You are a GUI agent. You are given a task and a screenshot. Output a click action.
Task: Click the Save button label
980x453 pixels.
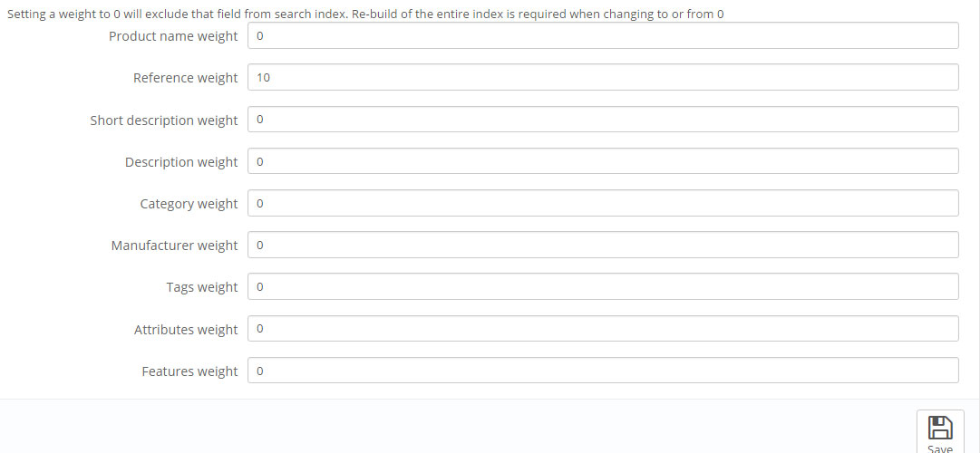point(940,448)
